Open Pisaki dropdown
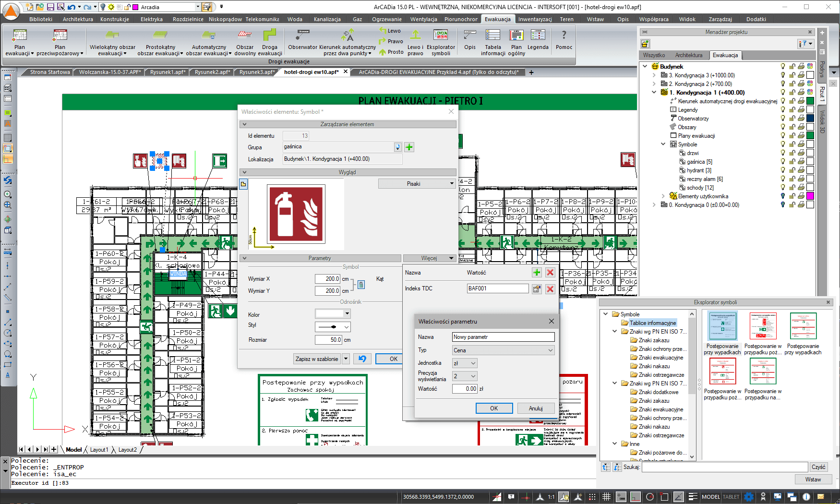The width and height of the screenshot is (840, 504). point(417,184)
